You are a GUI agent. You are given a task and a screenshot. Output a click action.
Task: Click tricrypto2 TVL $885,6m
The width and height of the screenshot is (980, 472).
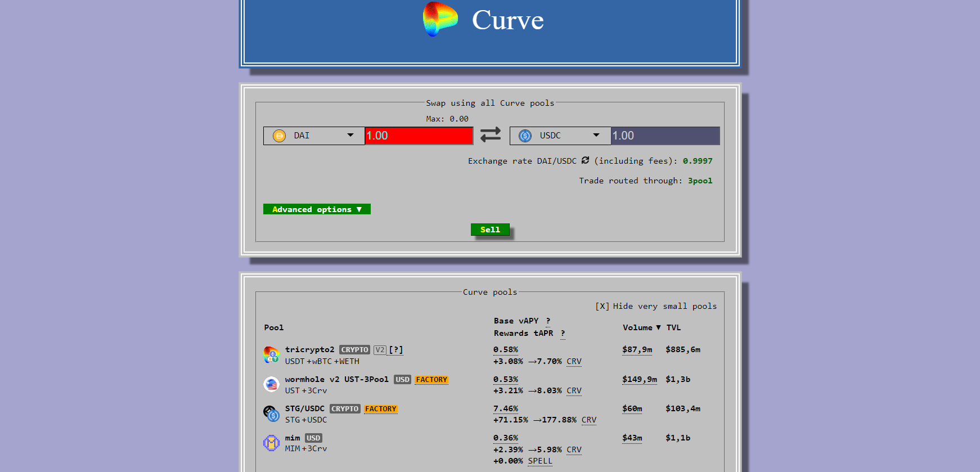tap(683, 349)
